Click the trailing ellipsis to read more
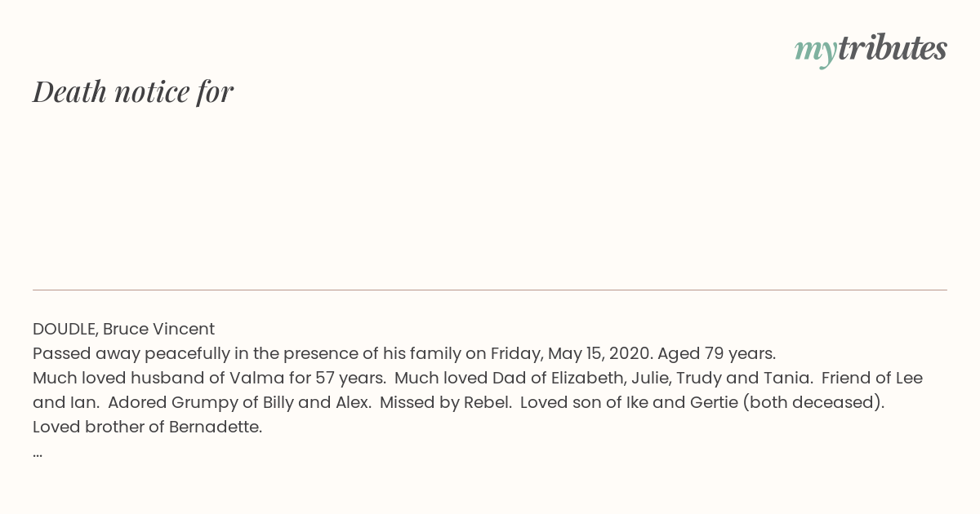Image resolution: width=980 pixels, height=514 pixels. click(38, 453)
